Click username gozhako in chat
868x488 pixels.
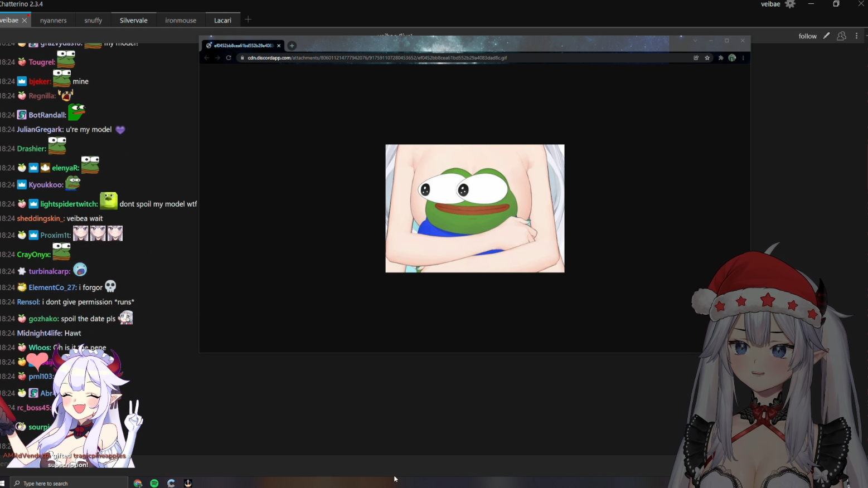44,319
